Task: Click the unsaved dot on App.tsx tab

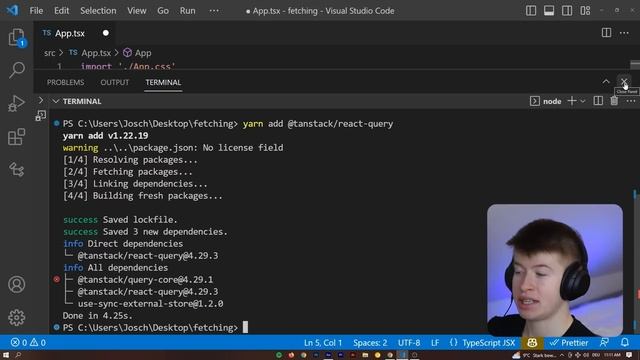Action: tap(106, 33)
